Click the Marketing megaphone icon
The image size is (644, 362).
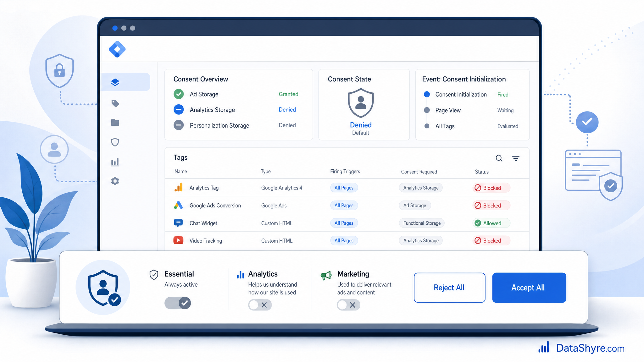click(326, 275)
